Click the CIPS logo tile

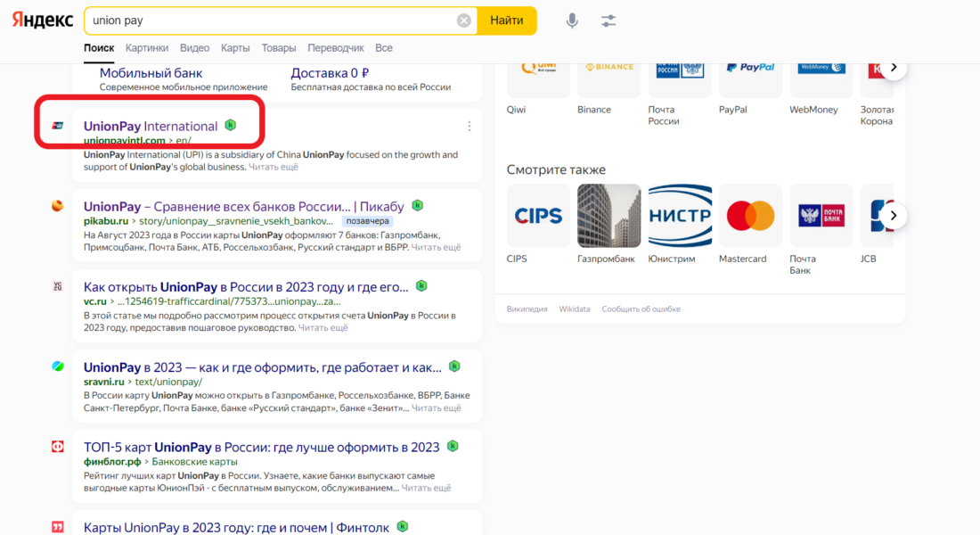tap(538, 216)
